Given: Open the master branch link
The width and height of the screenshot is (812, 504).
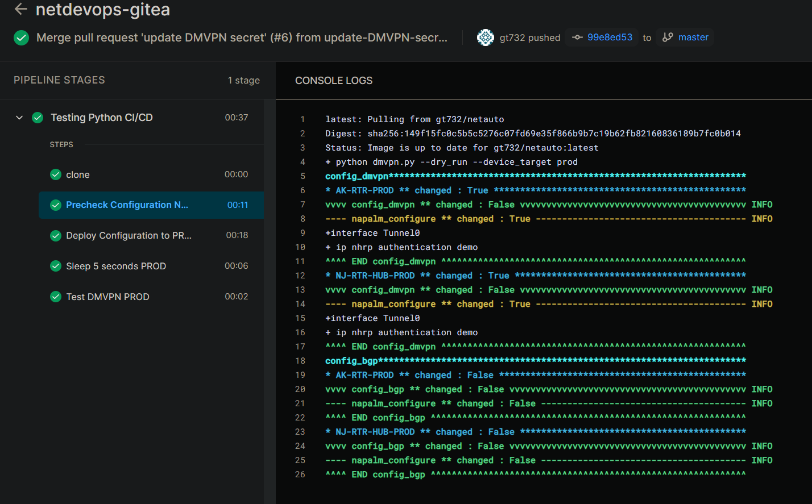Looking at the screenshot, I should point(693,38).
